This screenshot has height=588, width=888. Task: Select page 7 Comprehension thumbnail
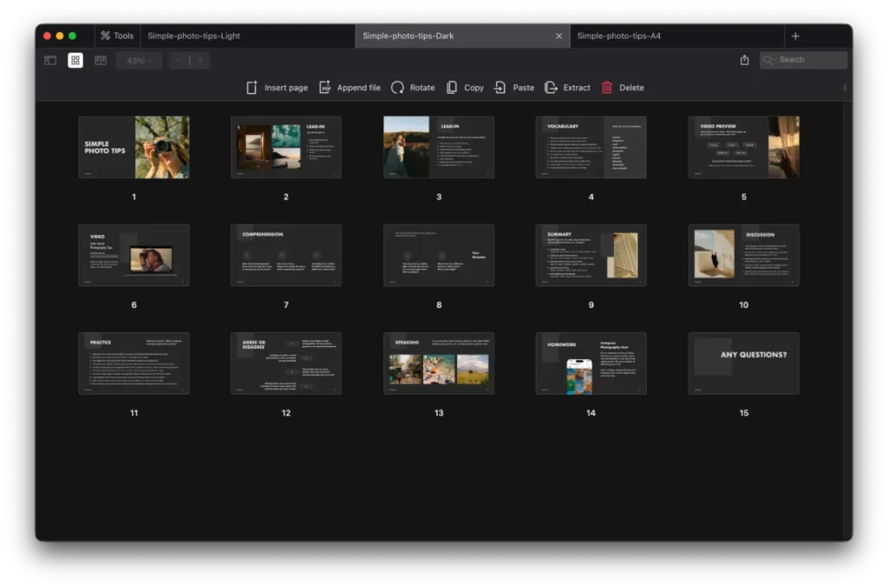(x=286, y=255)
